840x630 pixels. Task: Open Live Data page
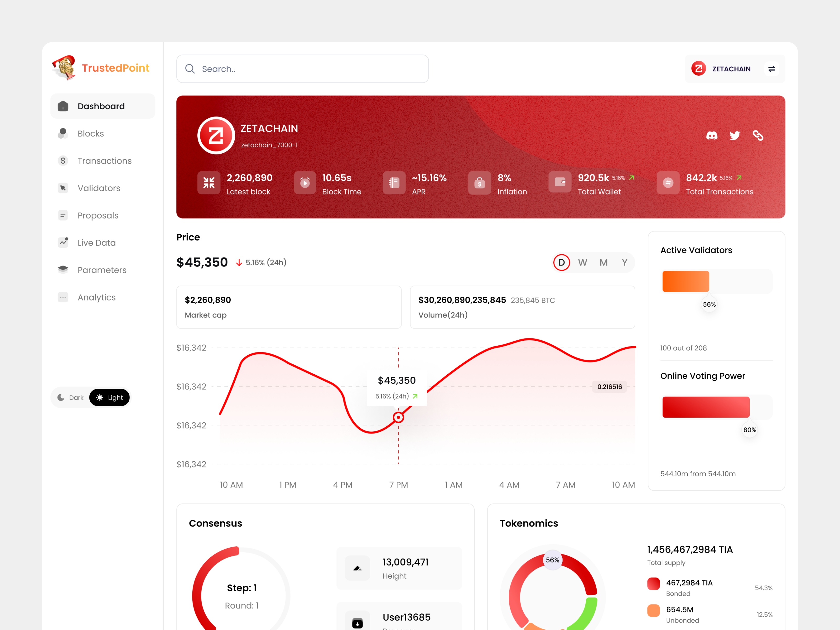click(x=96, y=243)
